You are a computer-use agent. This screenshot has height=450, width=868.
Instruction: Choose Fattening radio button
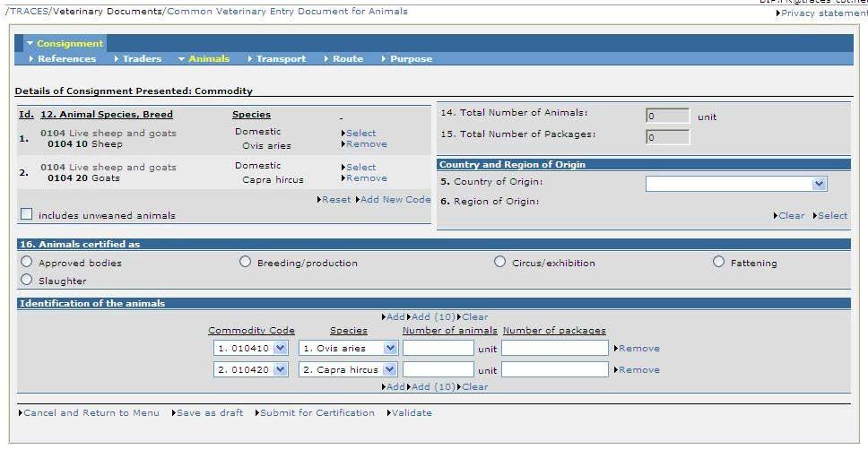(x=718, y=261)
